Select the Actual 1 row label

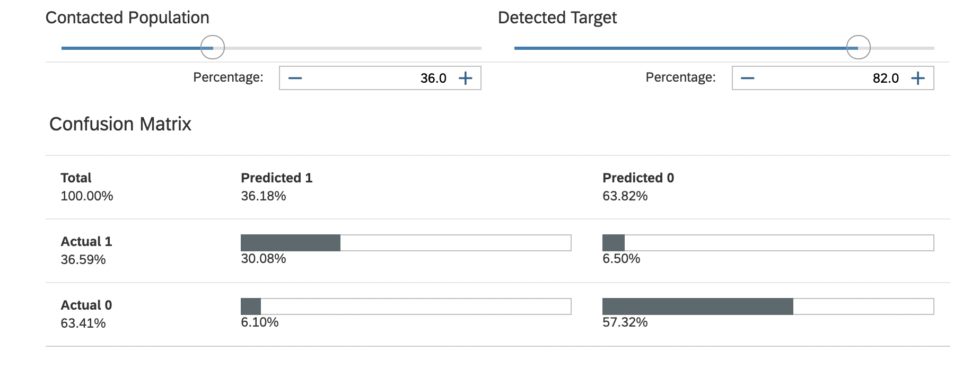[86, 242]
